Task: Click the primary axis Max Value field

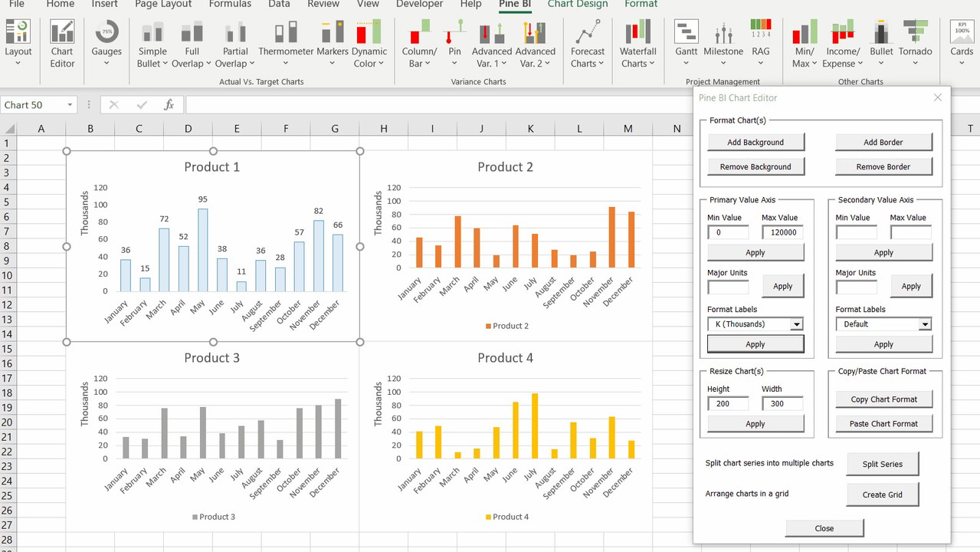Action: point(782,232)
